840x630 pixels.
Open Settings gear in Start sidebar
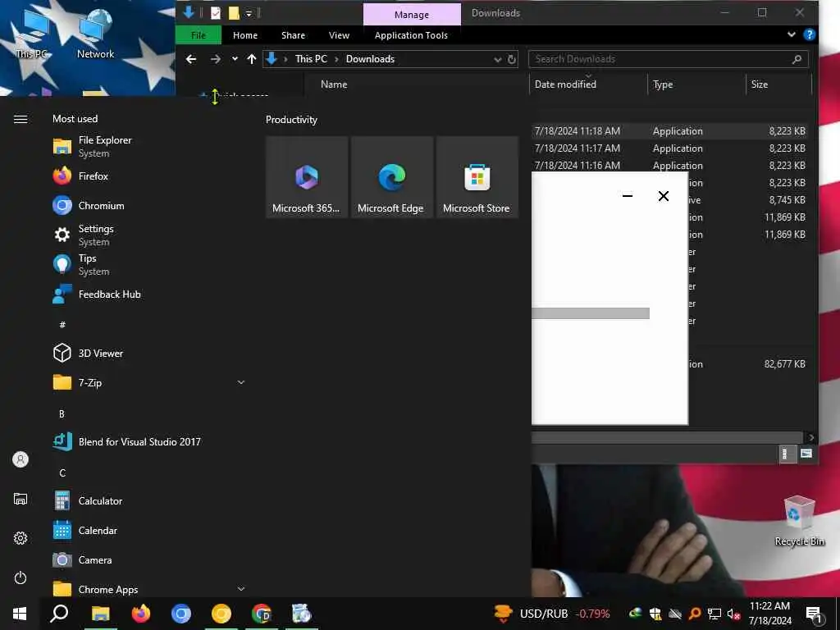click(x=21, y=538)
